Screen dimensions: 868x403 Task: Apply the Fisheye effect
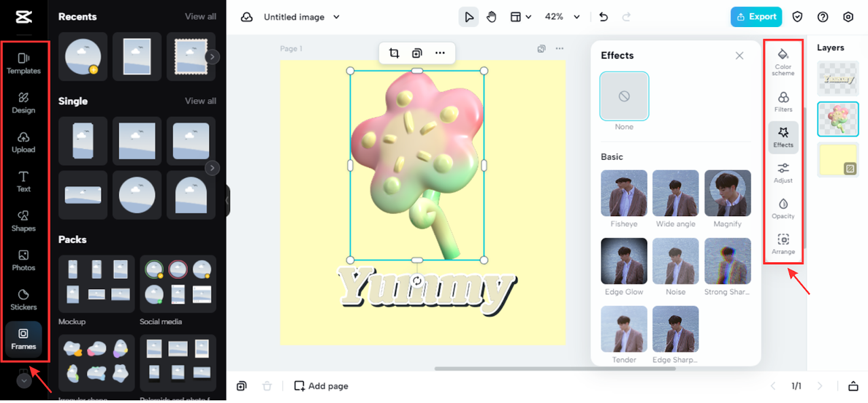click(x=624, y=193)
